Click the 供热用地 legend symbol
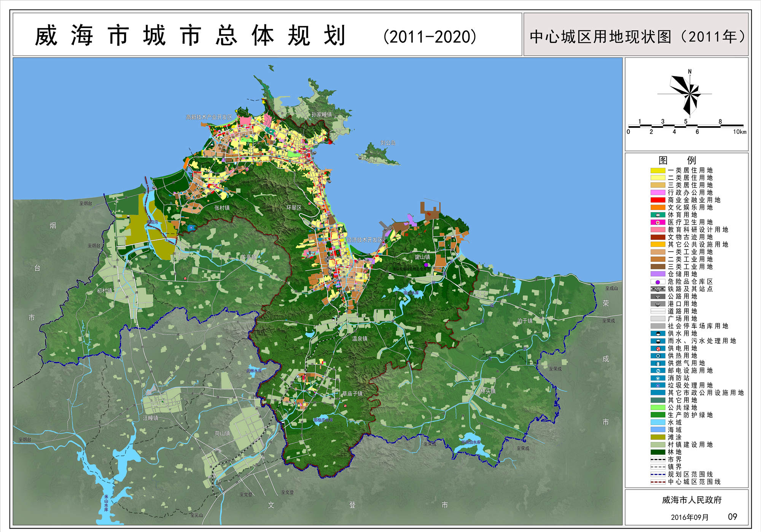This screenshot has width=761, height=532. [658, 356]
